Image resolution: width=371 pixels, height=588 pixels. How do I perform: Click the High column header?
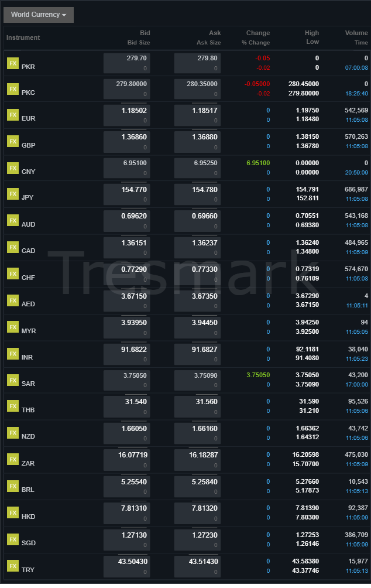312,33
